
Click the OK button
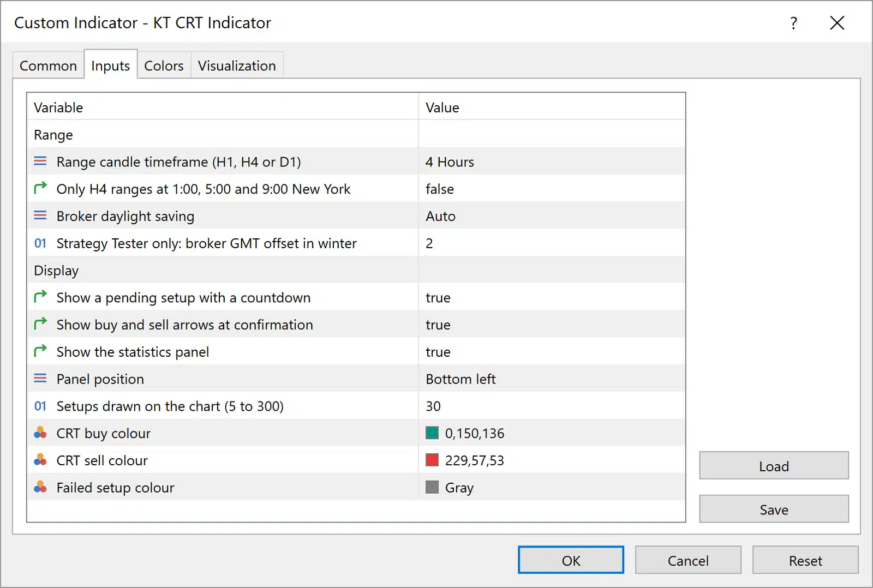click(x=571, y=560)
